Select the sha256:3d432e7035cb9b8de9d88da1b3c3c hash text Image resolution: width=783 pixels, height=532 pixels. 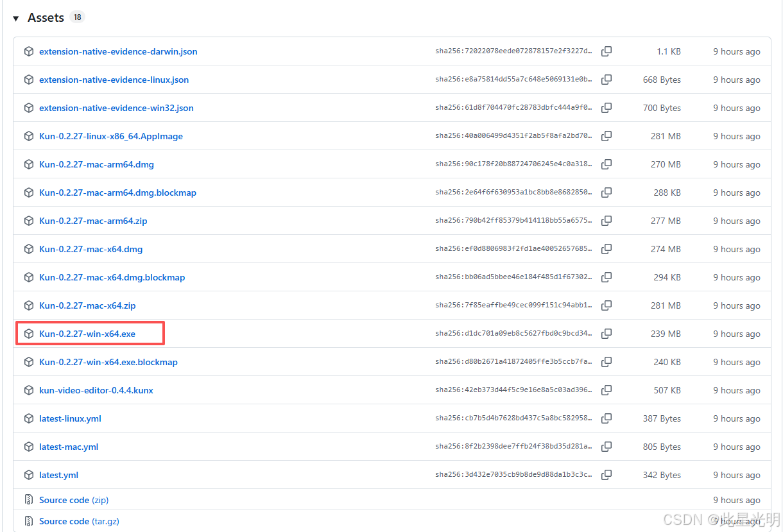(x=514, y=475)
